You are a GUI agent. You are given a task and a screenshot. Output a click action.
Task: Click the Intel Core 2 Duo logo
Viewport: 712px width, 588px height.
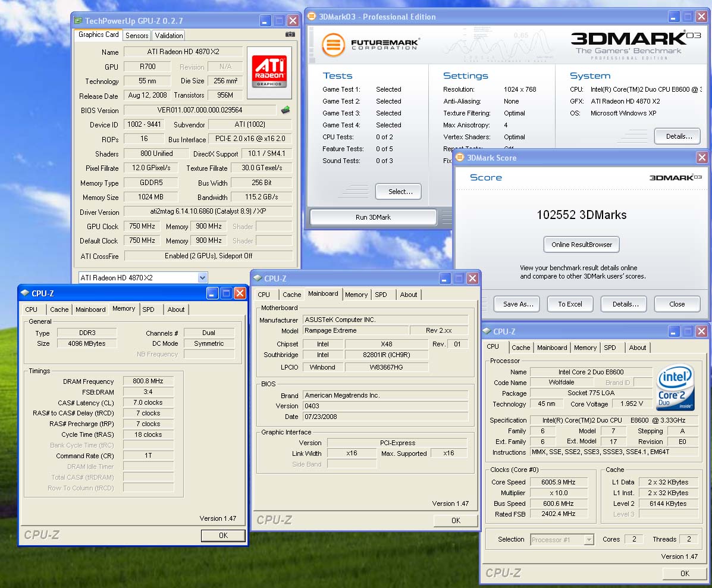675,387
